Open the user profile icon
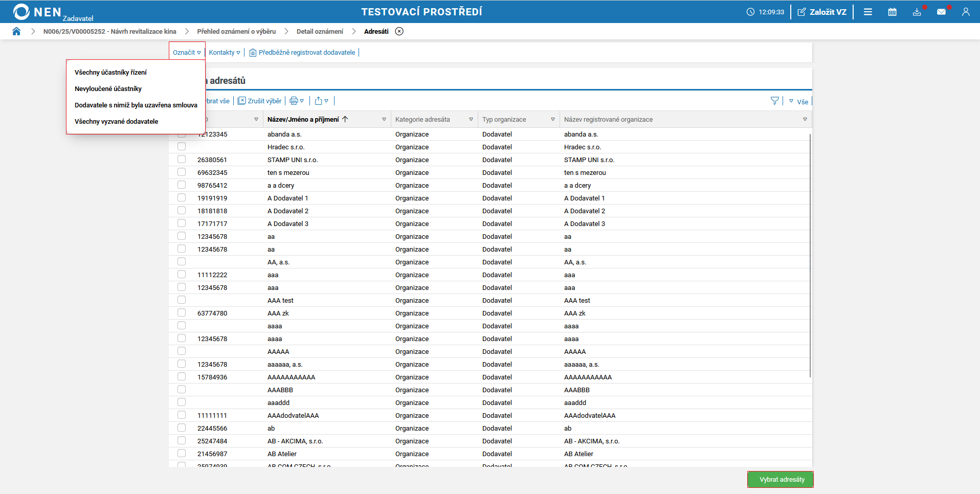The image size is (980, 494). pos(966,12)
